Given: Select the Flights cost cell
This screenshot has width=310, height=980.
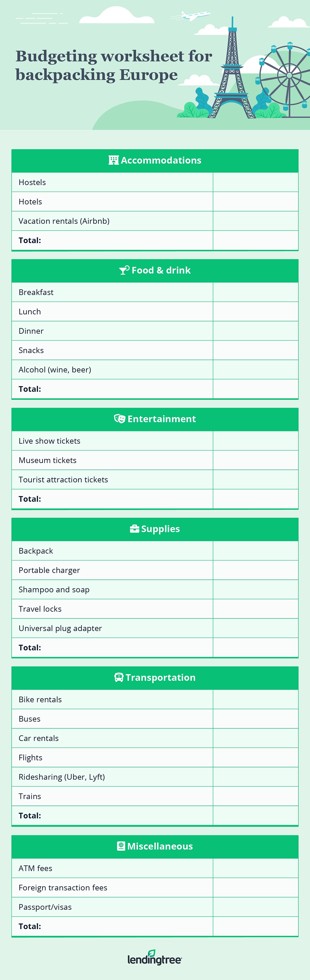Looking at the screenshot, I should 255,758.
